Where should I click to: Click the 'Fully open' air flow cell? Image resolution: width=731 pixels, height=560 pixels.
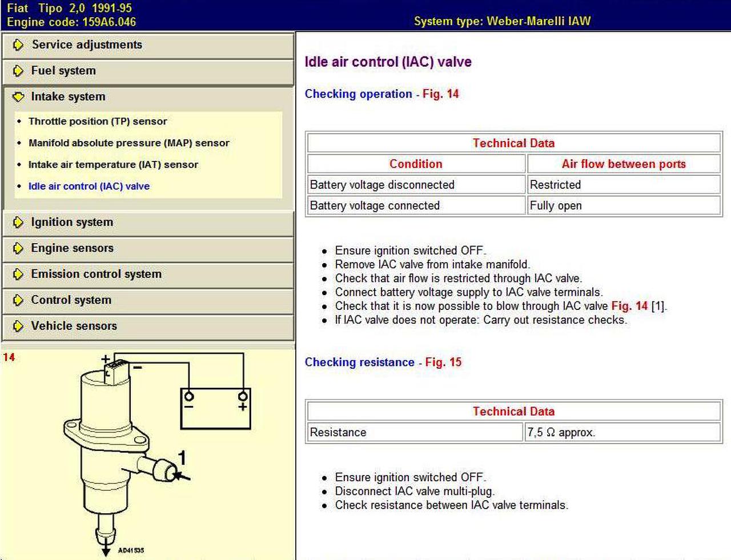pyautogui.click(x=624, y=206)
